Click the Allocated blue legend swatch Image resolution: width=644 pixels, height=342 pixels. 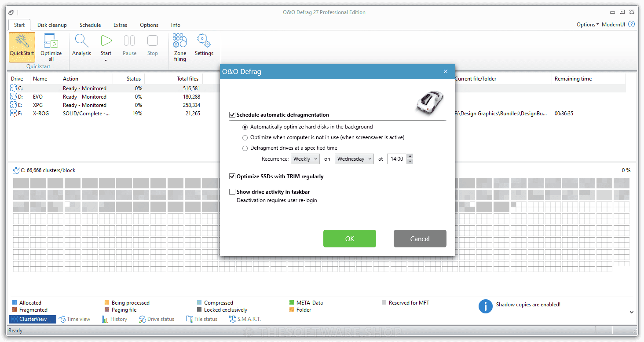click(x=15, y=303)
